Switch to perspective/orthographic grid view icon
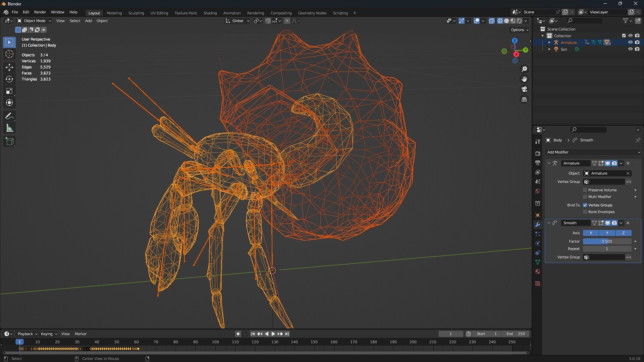 coord(524,100)
